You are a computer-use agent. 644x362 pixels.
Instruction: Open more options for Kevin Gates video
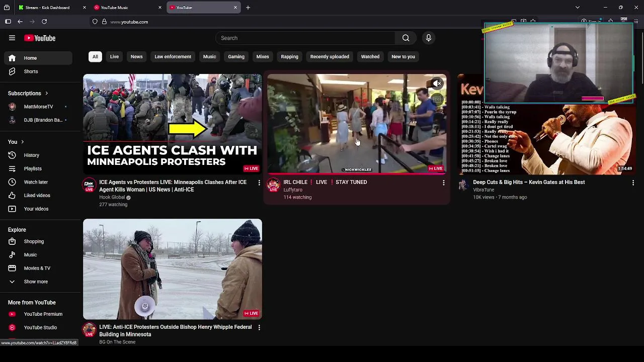click(633, 183)
